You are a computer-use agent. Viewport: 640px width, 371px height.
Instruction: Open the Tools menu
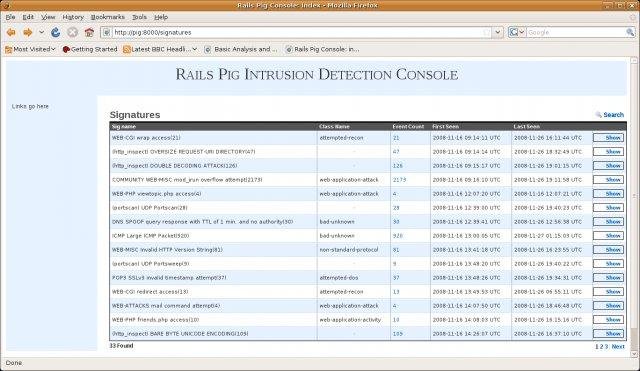click(x=140, y=17)
